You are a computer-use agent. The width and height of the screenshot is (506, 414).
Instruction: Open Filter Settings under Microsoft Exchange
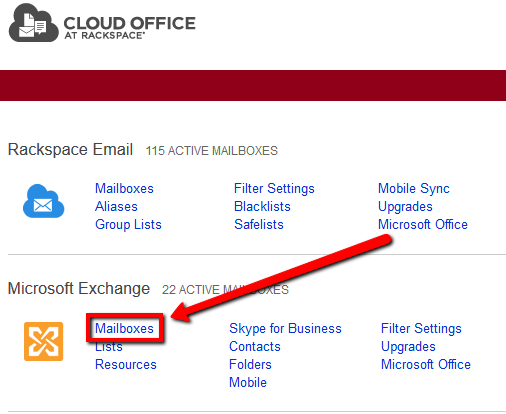coord(421,328)
